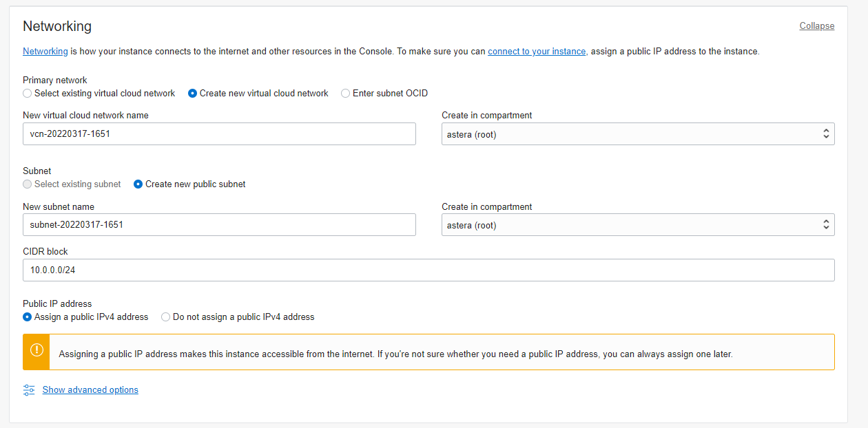The image size is (868, 428).
Task: Pick the Select existing subnet radio
Action: click(28, 184)
